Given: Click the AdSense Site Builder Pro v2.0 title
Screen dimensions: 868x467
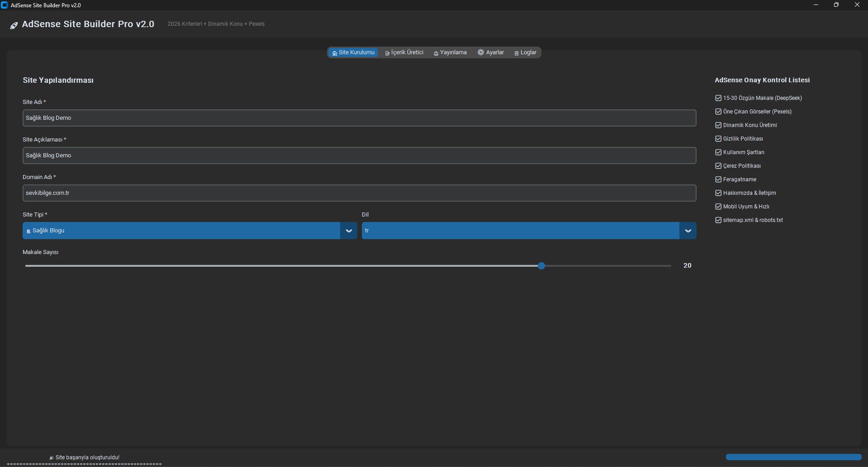Looking at the screenshot, I should pyautogui.click(x=88, y=24).
